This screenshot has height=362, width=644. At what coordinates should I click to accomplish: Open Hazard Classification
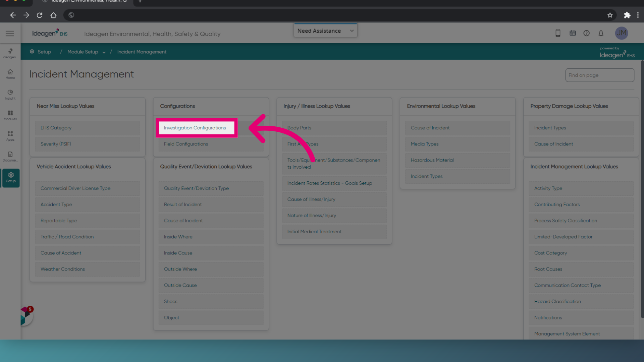pos(581,301)
